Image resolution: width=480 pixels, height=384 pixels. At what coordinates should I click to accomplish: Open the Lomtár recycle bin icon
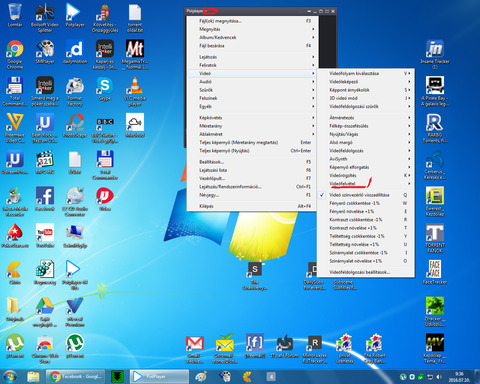(x=15, y=15)
